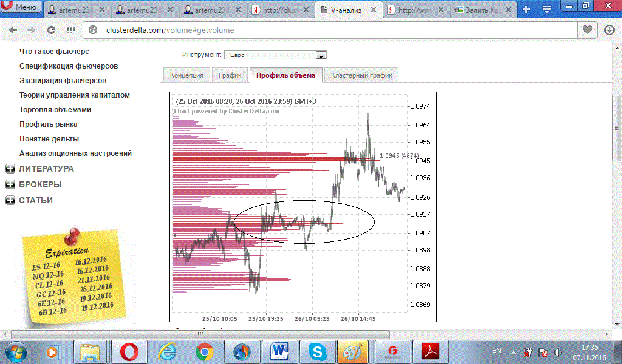
Task: Click the horizontal page scrollbar thumb
Action: pos(200,334)
